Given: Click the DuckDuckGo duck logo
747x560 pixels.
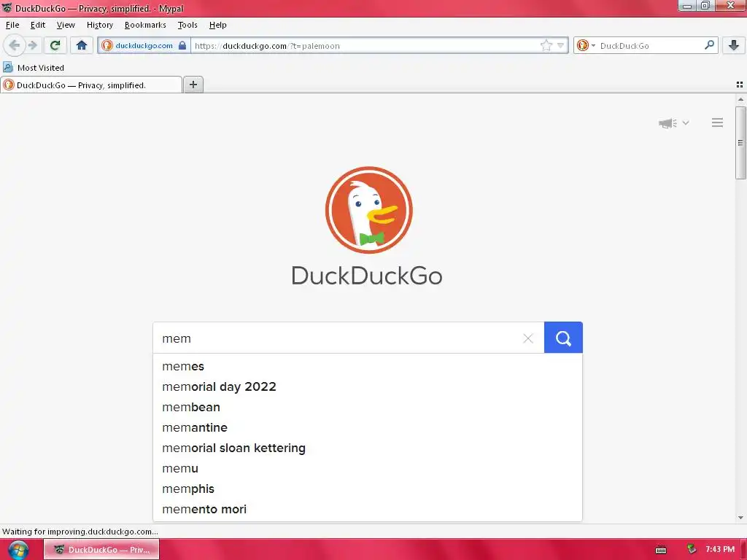Looking at the screenshot, I should click(368, 210).
